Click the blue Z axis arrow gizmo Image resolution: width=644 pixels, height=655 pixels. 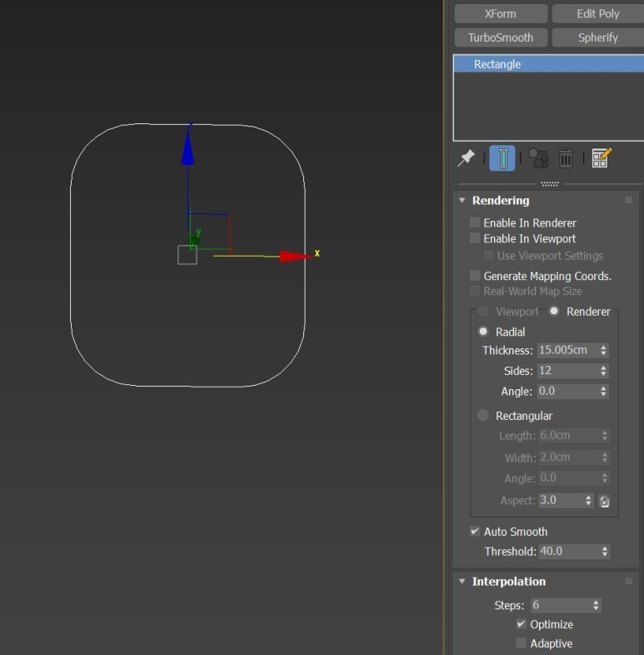pos(188,148)
